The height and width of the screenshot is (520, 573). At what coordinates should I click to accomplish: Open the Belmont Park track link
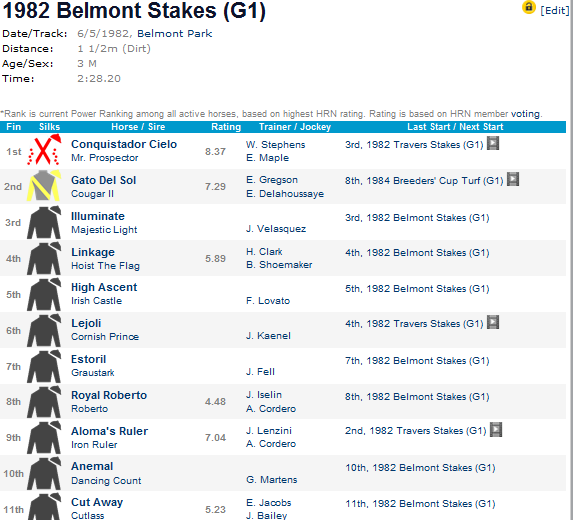174,34
